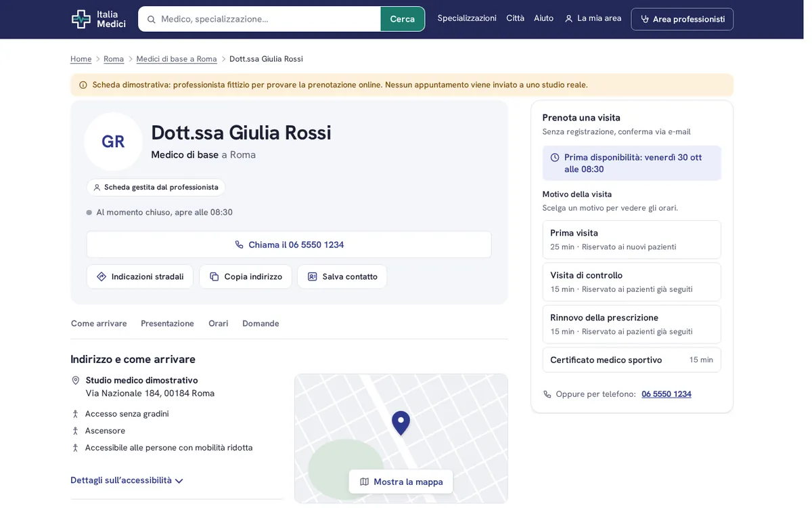The width and height of the screenshot is (812, 508).
Task: Click the 06 5550 1234 phone link
Action: tap(667, 394)
